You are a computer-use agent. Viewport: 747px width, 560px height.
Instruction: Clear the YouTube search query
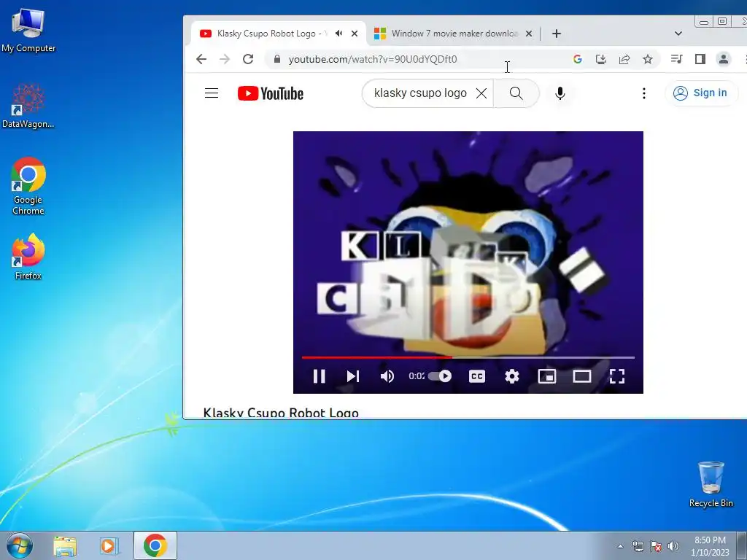click(481, 93)
